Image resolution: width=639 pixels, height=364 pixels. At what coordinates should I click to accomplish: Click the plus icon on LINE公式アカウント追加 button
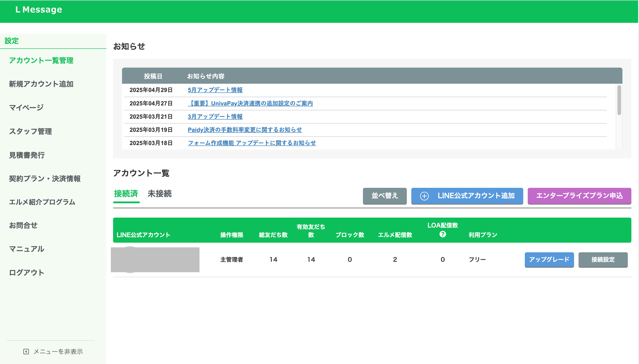[424, 196]
